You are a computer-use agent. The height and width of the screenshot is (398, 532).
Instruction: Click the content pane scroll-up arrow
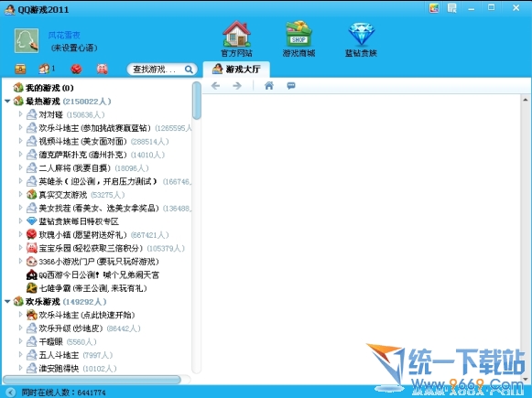pos(526,100)
